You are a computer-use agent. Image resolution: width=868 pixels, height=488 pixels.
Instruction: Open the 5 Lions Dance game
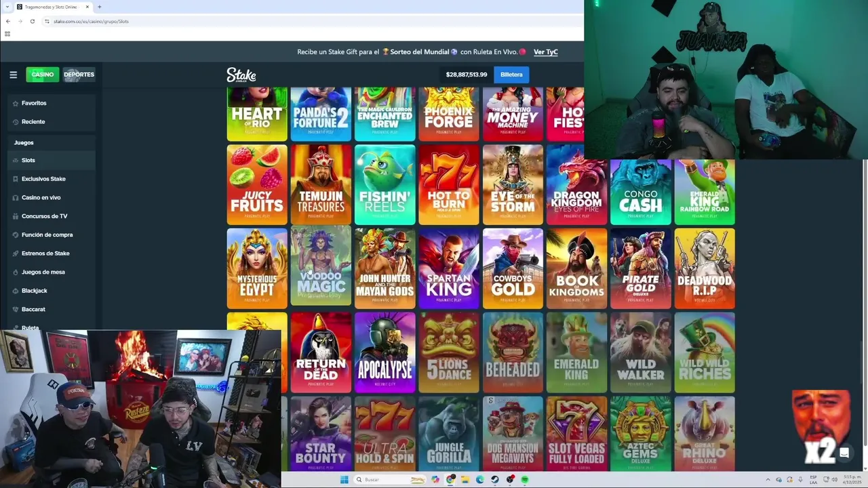point(449,352)
